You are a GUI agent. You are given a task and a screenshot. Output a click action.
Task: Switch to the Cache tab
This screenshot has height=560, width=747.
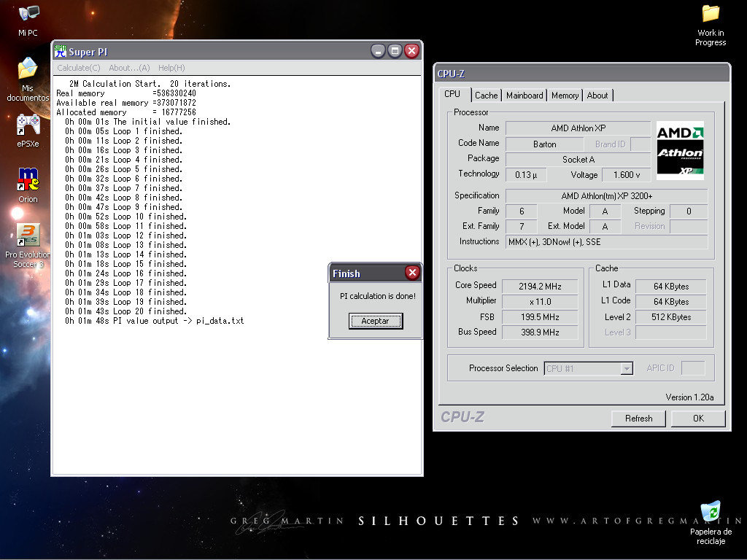click(x=486, y=96)
